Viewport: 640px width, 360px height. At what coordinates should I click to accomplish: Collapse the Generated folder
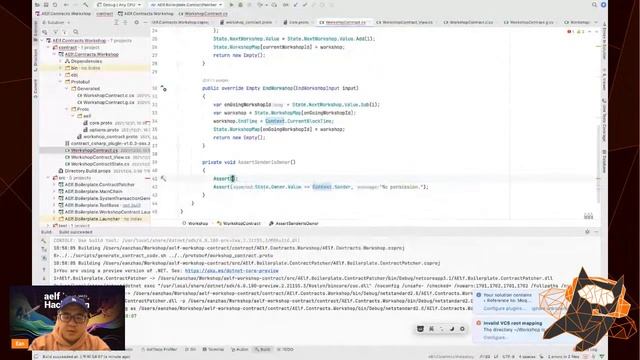pyautogui.click(x=67, y=89)
